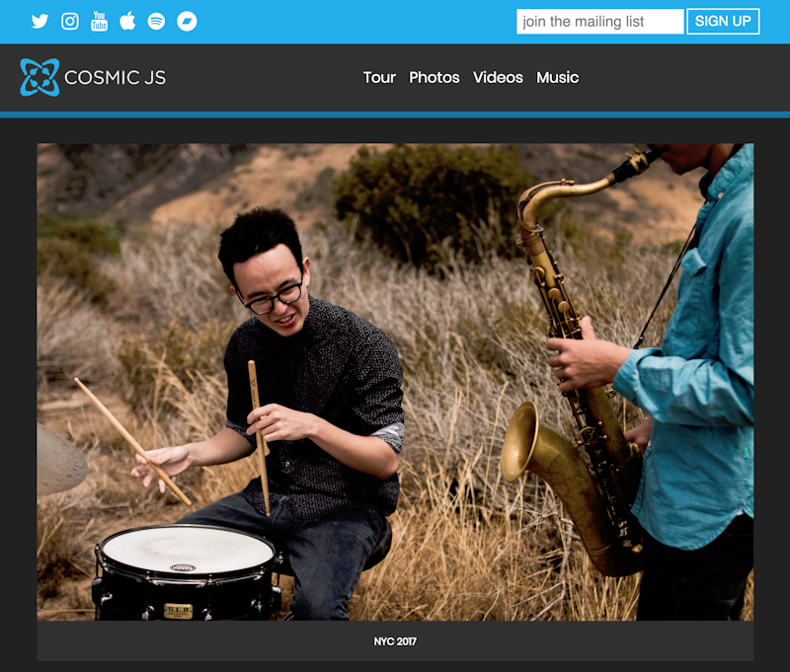Image resolution: width=790 pixels, height=672 pixels.
Task: Open the Spotify icon link
Action: [156, 21]
